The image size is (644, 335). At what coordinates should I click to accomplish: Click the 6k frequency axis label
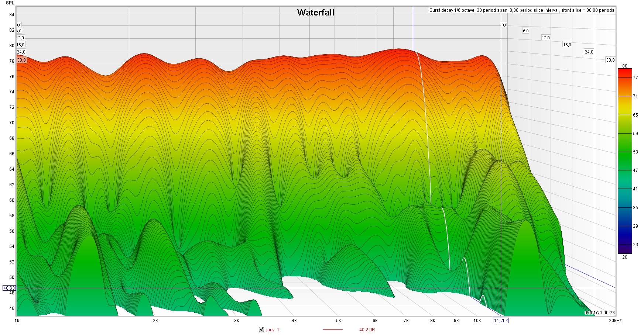coord(375,321)
